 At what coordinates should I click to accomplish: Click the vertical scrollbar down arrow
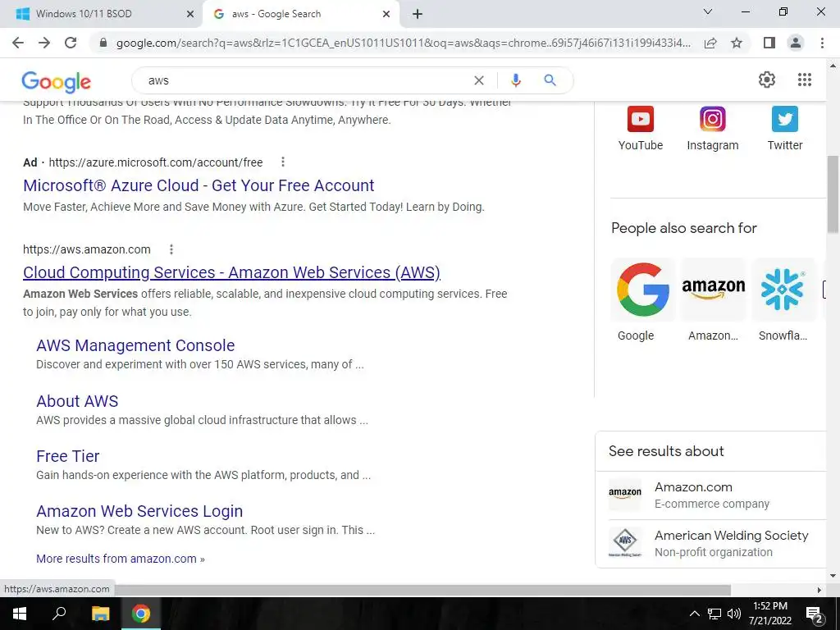pyautogui.click(x=833, y=577)
